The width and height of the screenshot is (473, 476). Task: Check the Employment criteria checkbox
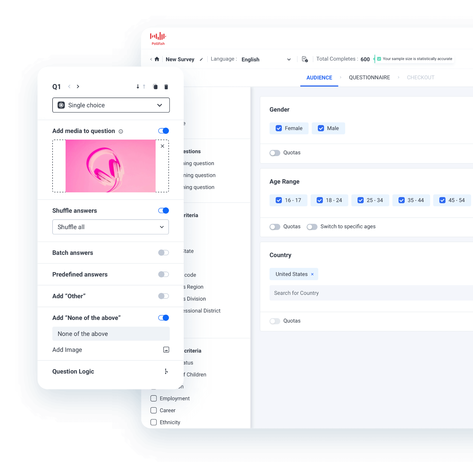pos(153,398)
